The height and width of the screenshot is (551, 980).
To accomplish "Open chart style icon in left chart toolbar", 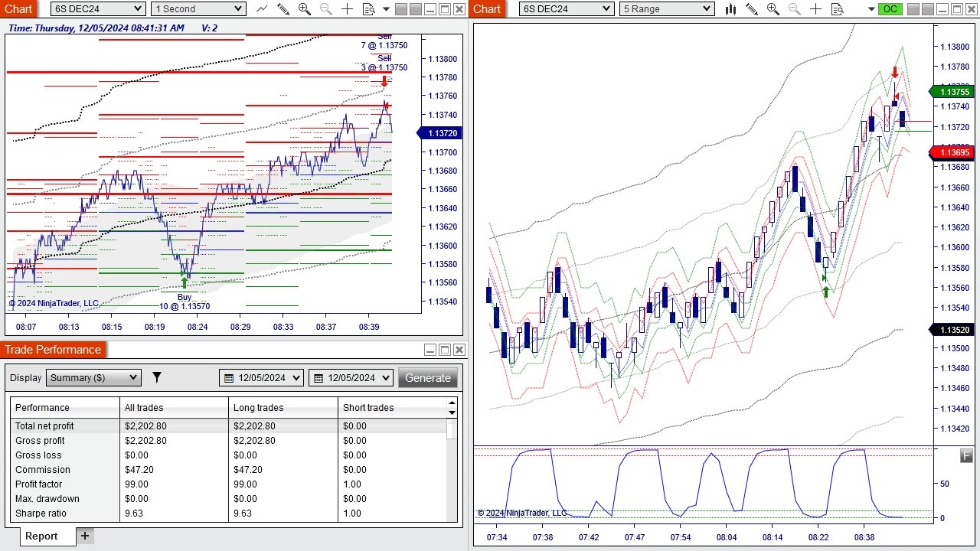I will point(262,8).
